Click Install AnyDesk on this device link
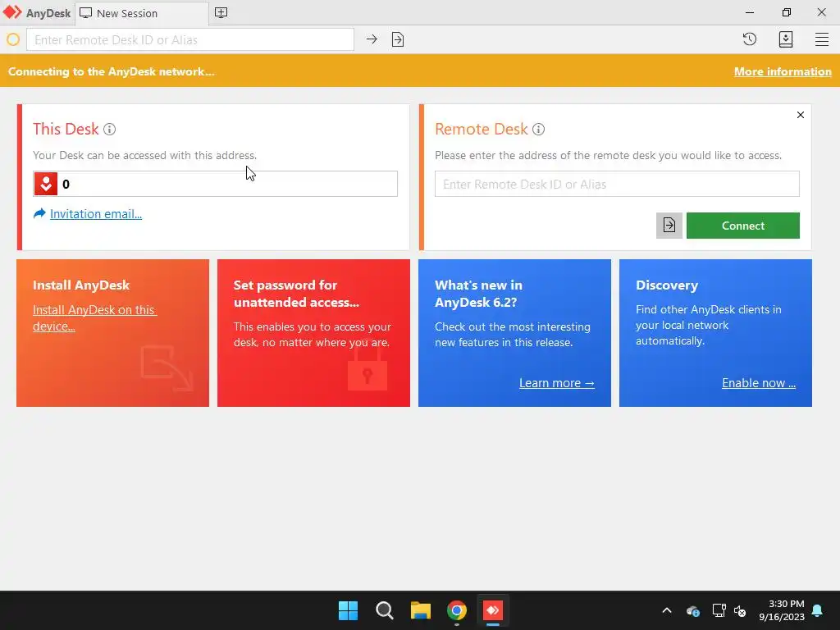Screen dimensions: 840x630 pos(94,317)
